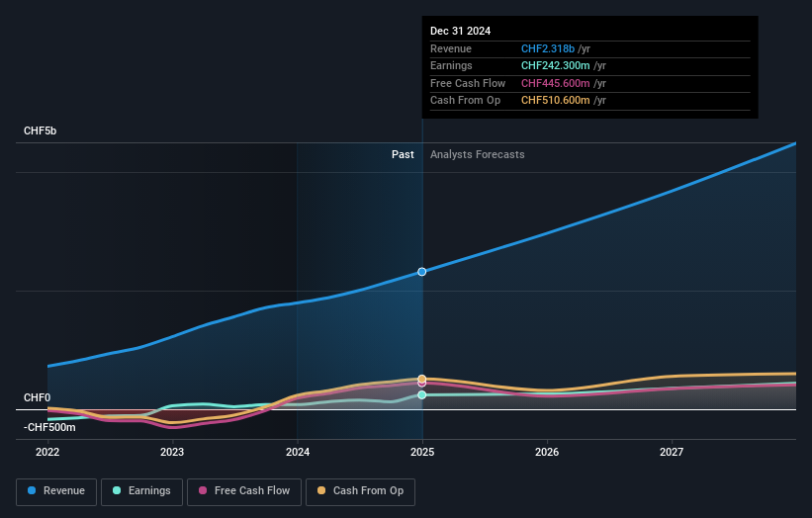The image size is (812, 518).
Task: Click the CHF445.600m free cash flow value
Action: [556, 83]
